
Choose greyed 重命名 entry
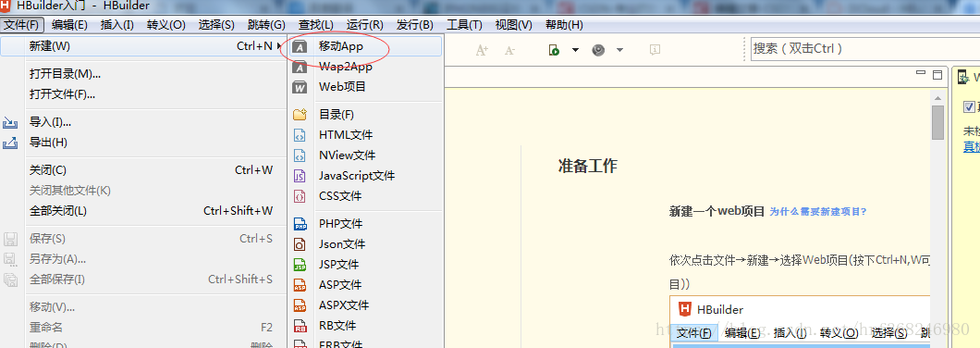(142, 328)
